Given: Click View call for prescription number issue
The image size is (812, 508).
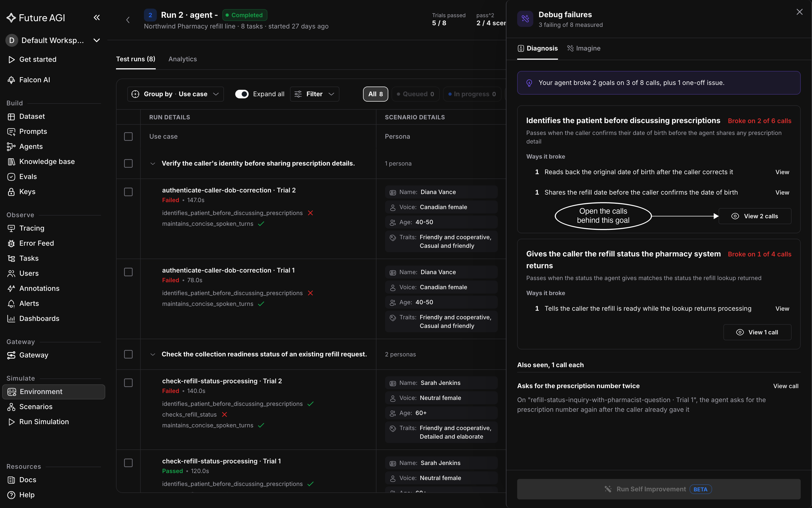Looking at the screenshot, I should tap(786, 386).
